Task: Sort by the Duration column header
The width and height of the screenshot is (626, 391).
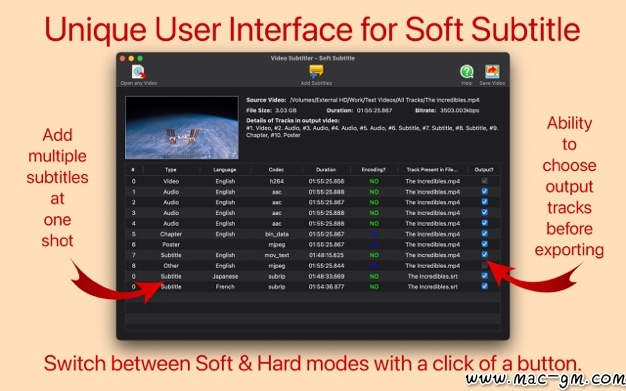Action: [x=326, y=170]
